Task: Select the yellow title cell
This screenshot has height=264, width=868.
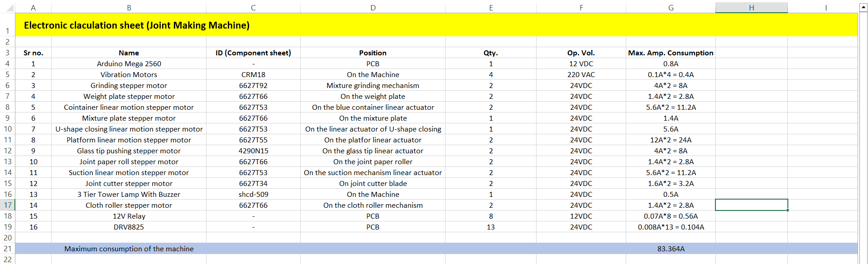Action: tap(436, 25)
